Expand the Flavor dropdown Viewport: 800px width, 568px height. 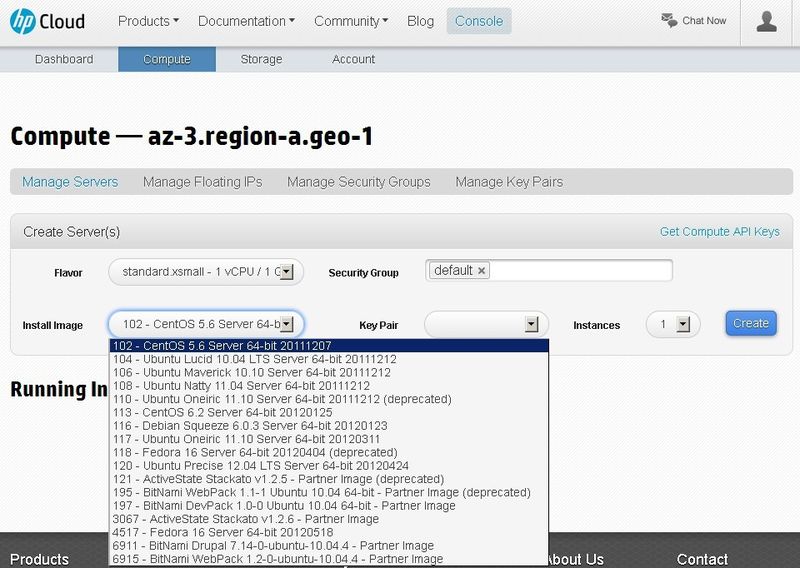point(206,271)
